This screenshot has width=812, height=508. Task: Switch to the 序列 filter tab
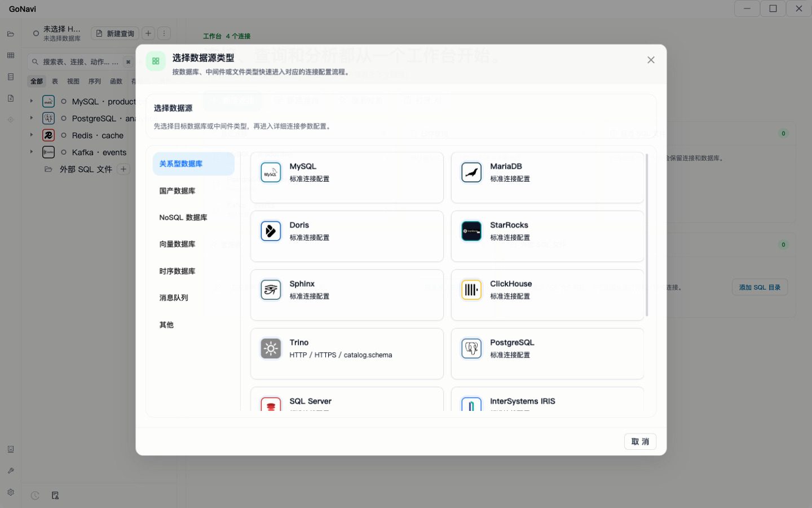pyautogui.click(x=95, y=81)
